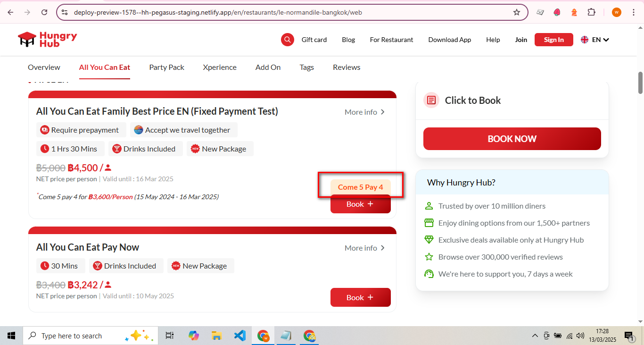The height and width of the screenshot is (345, 644).
Task: Bookmark this page with the star icon
Action: click(x=517, y=12)
